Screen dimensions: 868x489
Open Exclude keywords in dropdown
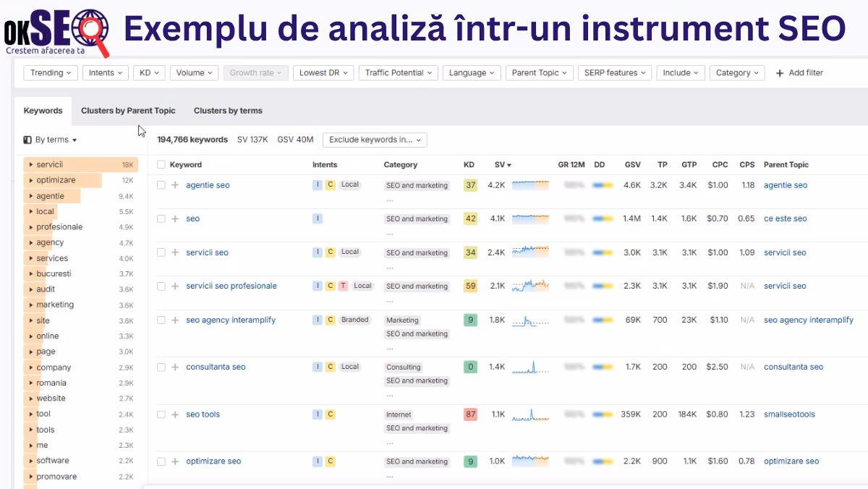pos(375,140)
